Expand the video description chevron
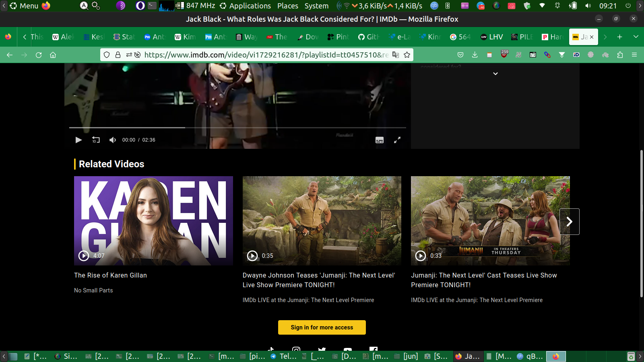Screen dimensions: 644x362 (495, 74)
